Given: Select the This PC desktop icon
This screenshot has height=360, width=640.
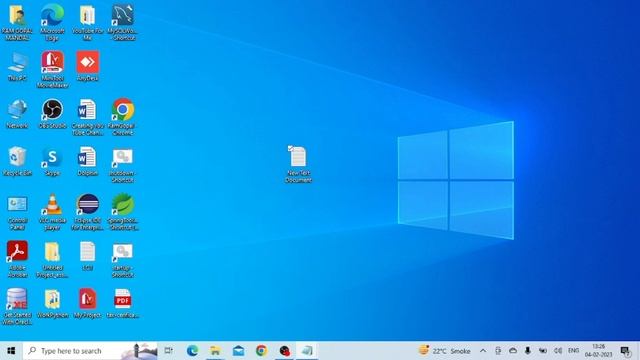Looking at the screenshot, I should coord(17,67).
